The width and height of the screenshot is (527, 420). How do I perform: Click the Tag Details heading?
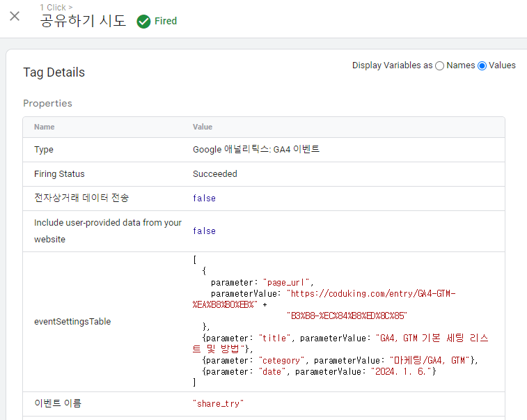[x=54, y=72]
